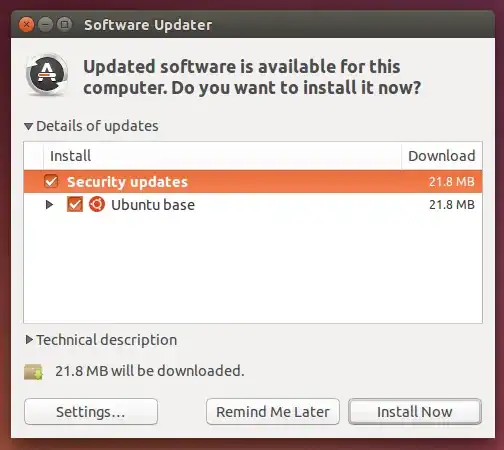This screenshot has width=504, height=450.
Task: Collapse the Details of updates section
Action: [29, 126]
